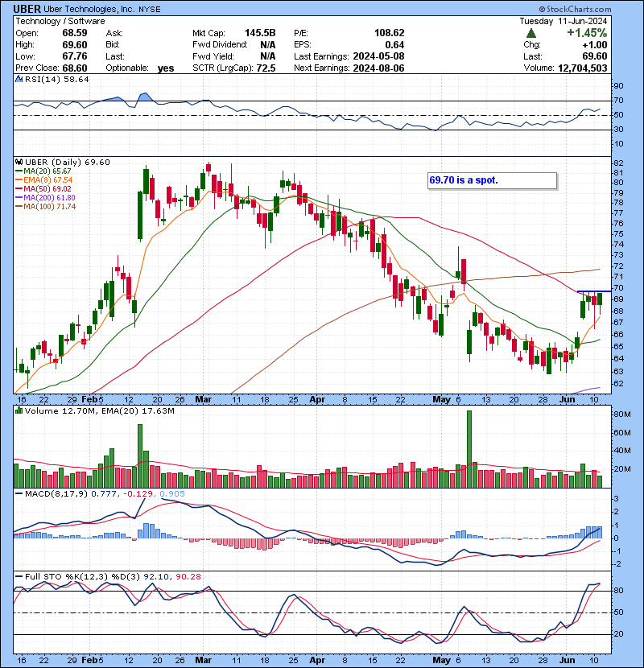The width and height of the screenshot is (644, 668).
Task: Click the Open value 68.59
Action: 75,33
